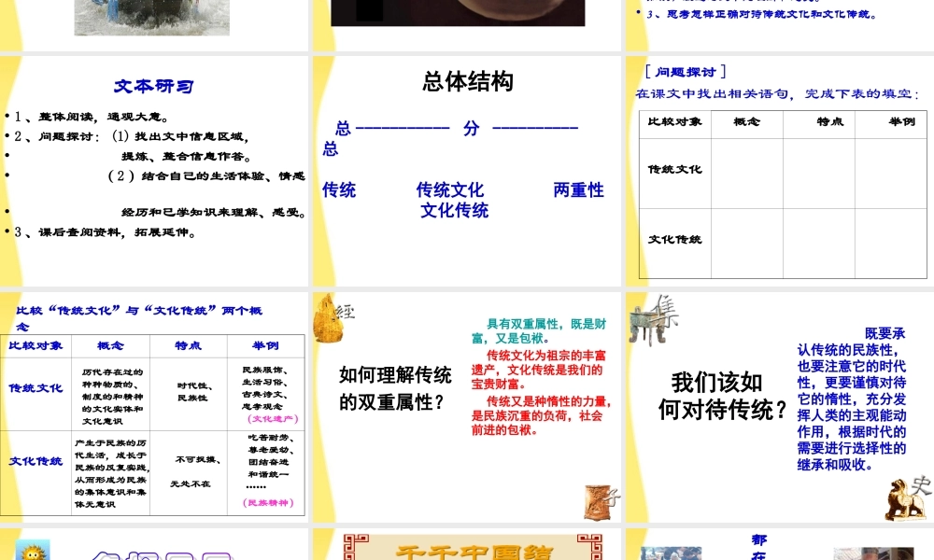The width and height of the screenshot is (934, 560).
Task: Select line 3、课后查阅资料，拓展延伸
Action: pos(105,232)
